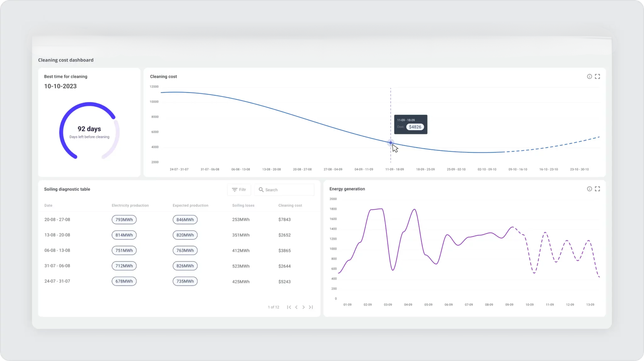The height and width of the screenshot is (361, 644).
Task: Sort by Cleaning cost column header
Action: pyautogui.click(x=290, y=205)
